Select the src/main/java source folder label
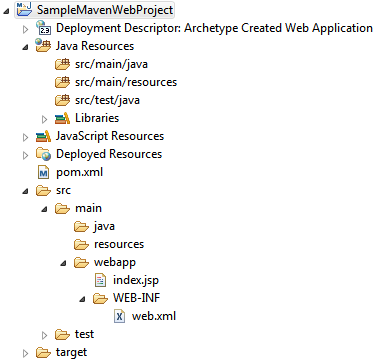 tap(111, 64)
